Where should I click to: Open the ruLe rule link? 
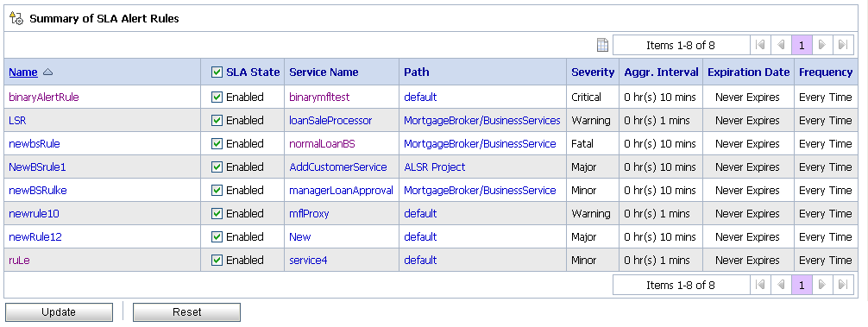[x=19, y=260]
